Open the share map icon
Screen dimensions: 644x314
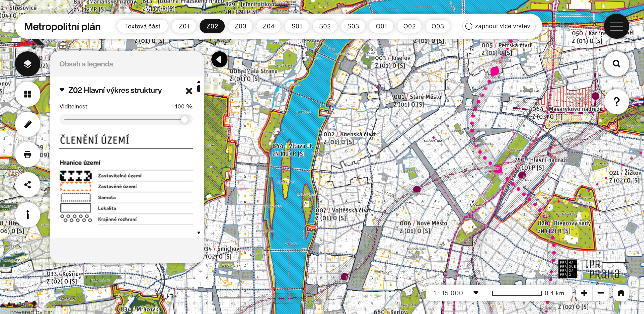tap(28, 185)
